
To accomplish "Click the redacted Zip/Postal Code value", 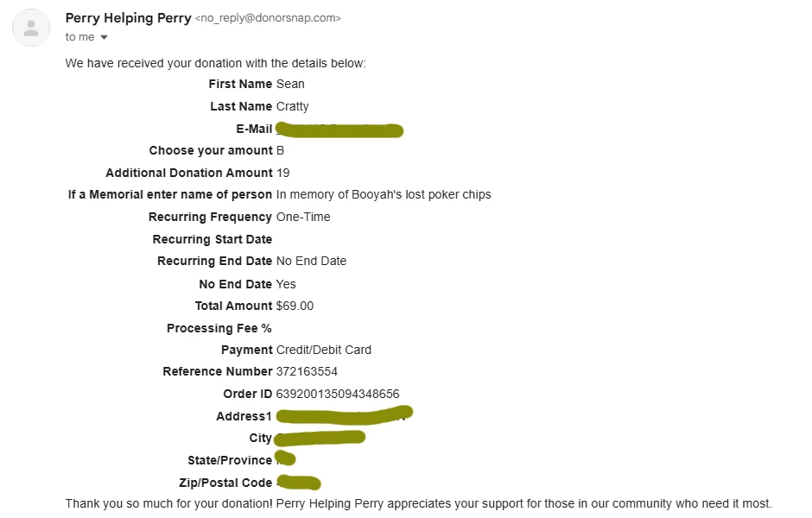I will click(298, 483).
